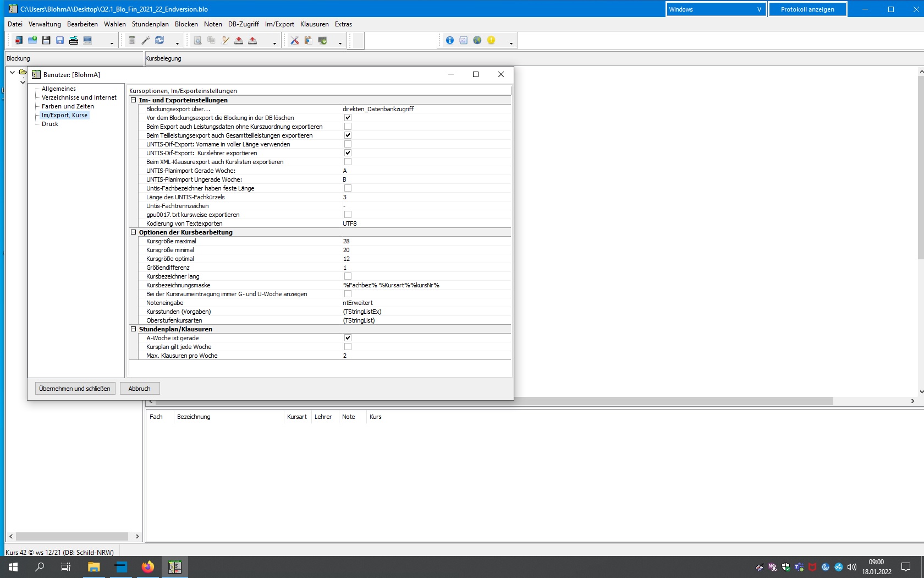Open the DB-Zugriff menu

pyautogui.click(x=244, y=24)
